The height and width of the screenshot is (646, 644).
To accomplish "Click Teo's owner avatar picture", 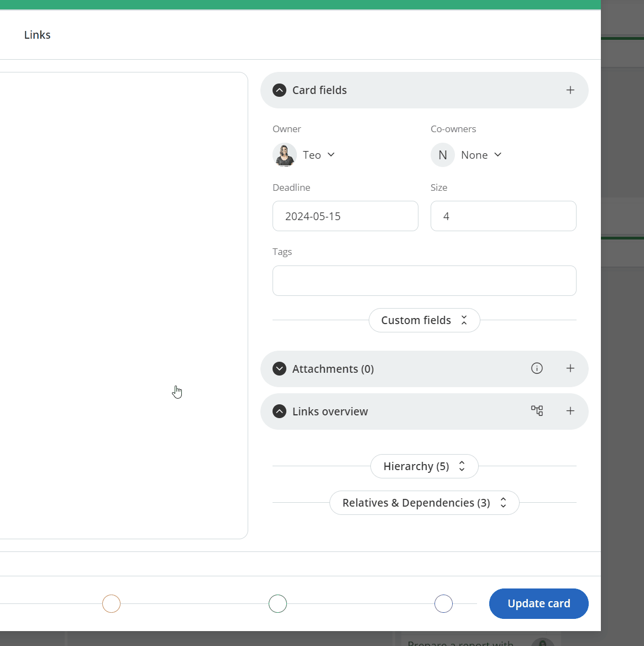I will 284,155.
